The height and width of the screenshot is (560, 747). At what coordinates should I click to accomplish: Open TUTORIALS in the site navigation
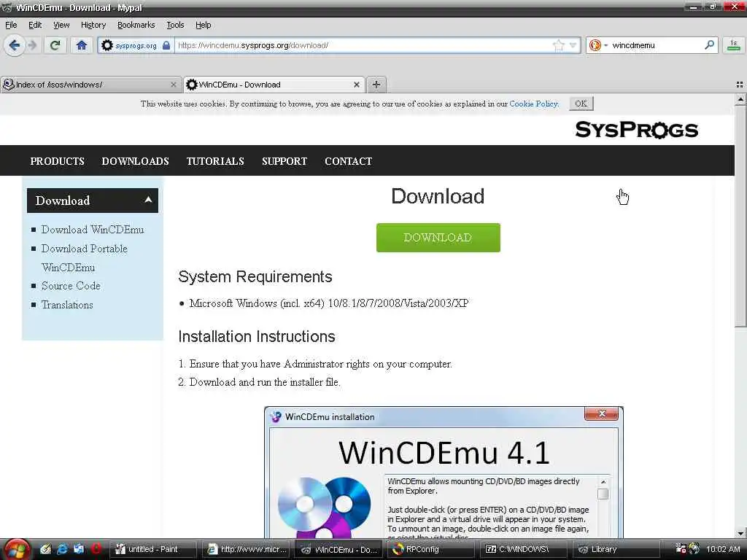coord(215,161)
